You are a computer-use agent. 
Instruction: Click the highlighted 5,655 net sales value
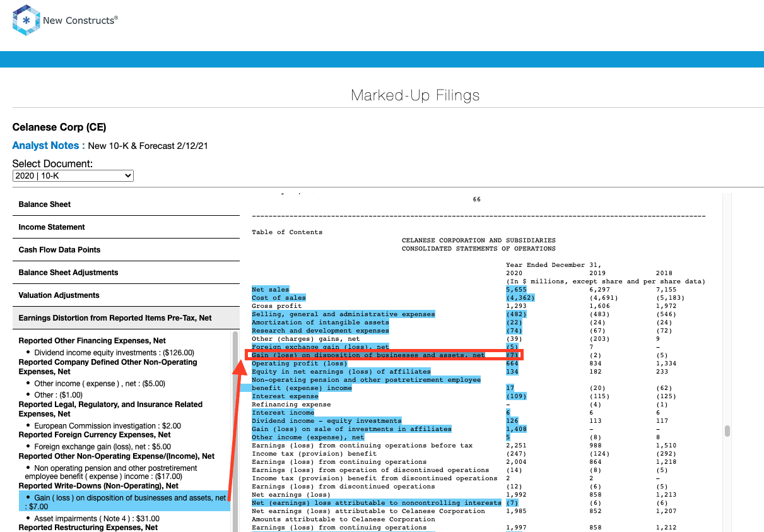pos(516,290)
